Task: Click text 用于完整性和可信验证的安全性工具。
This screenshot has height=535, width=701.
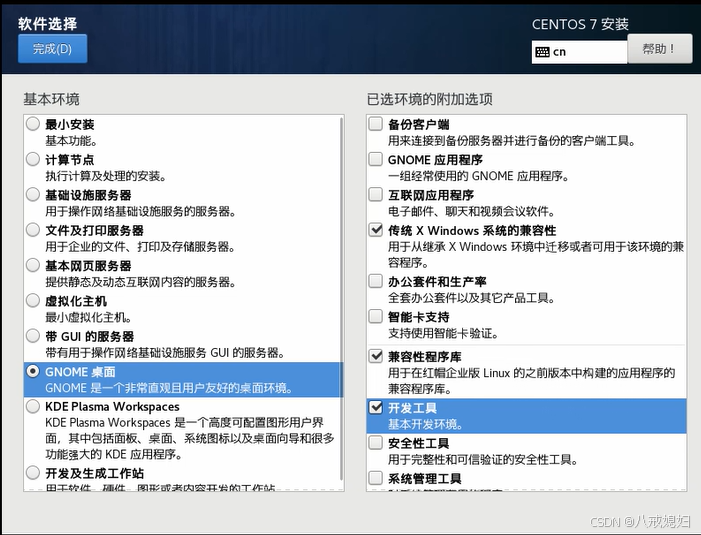Action: (483, 460)
